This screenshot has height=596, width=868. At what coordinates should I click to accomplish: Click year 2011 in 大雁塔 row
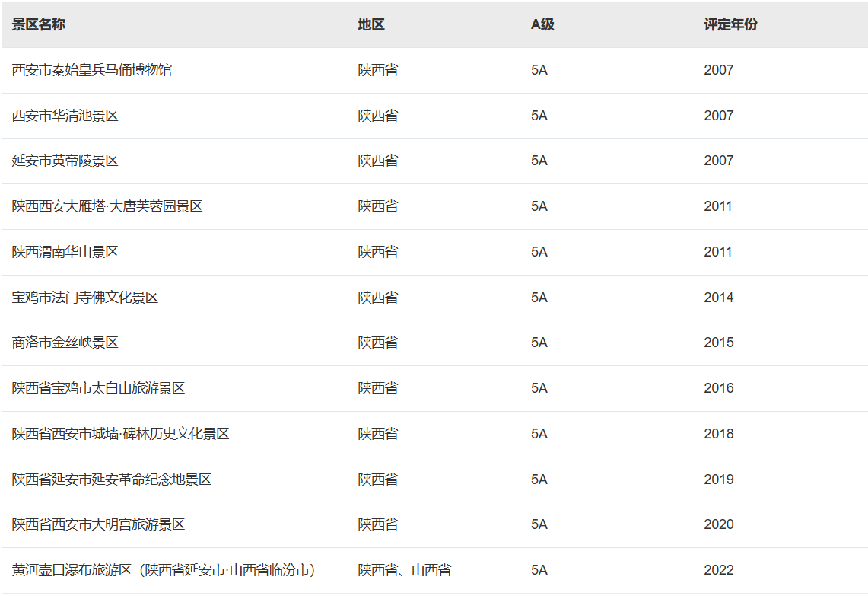click(x=718, y=206)
